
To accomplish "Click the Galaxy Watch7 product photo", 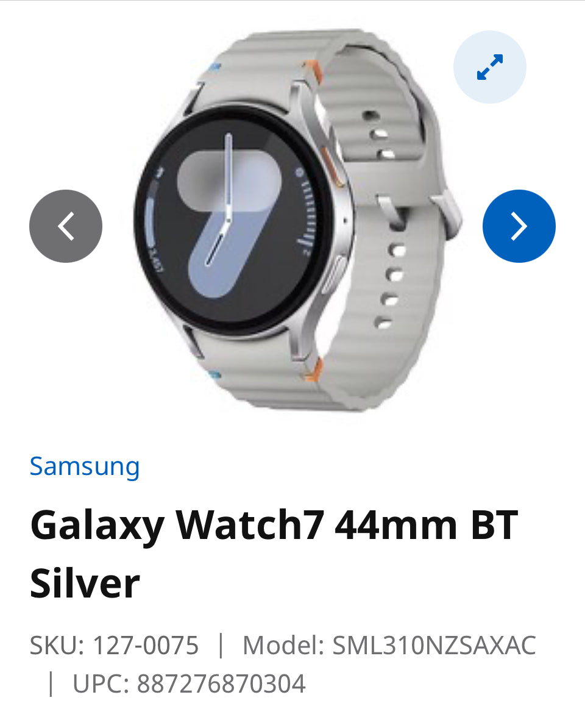I will point(297,221).
